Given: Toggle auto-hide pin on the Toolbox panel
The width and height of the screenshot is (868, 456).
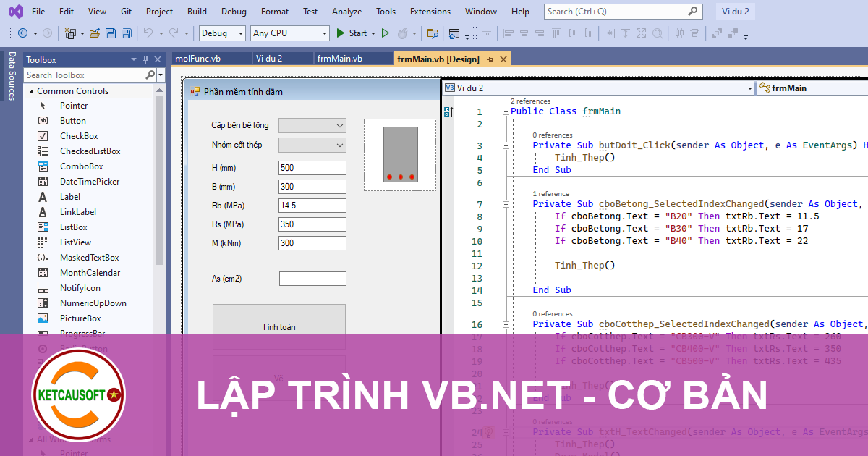Looking at the screenshot, I should [145, 59].
